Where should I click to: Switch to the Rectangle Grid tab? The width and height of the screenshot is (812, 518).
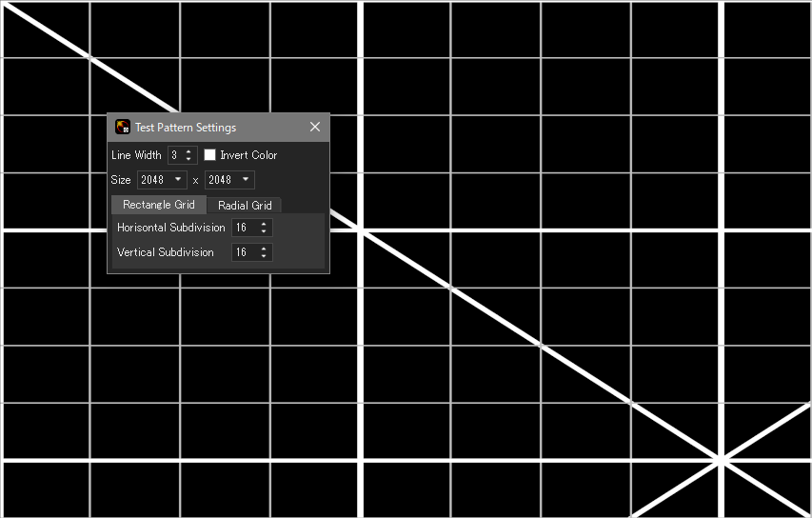point(159,205)
